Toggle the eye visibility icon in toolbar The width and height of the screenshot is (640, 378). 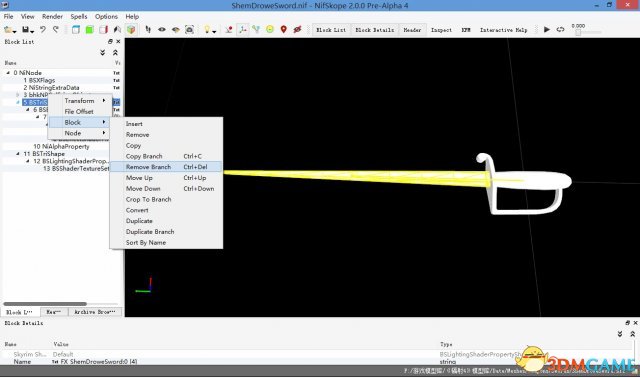162,29
